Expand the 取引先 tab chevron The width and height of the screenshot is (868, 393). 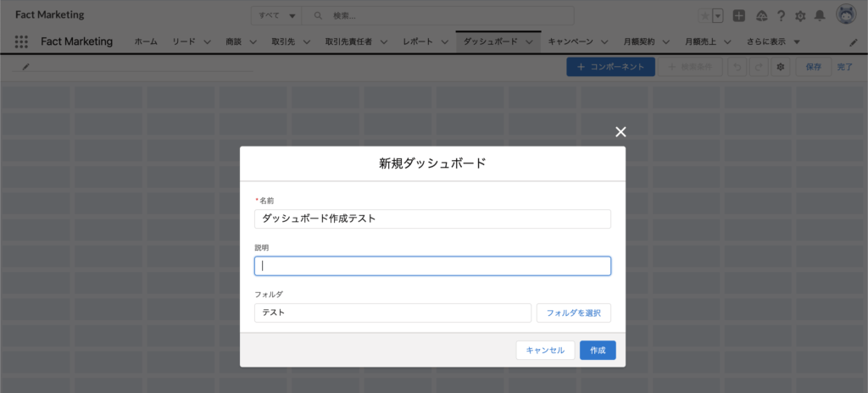(307, 42)
